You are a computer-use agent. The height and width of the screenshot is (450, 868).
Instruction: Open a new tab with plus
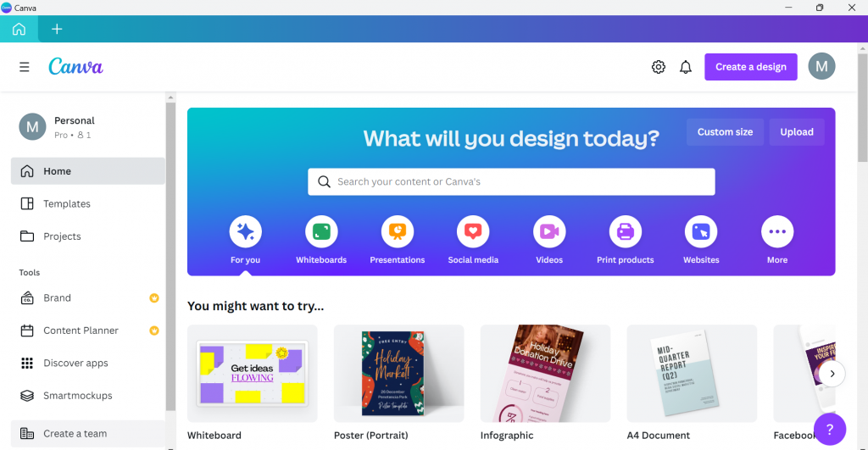pyautogui.click(x=57, y=29)
